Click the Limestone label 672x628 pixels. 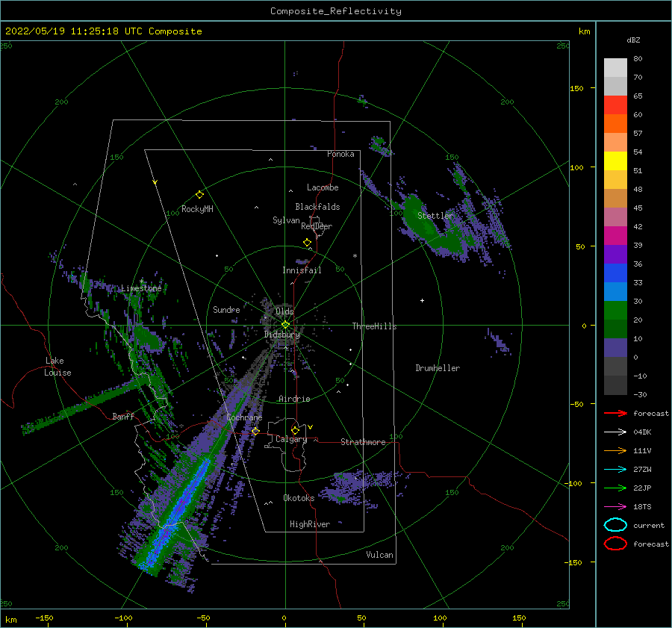pyautogui.click(x=141, y=288)
